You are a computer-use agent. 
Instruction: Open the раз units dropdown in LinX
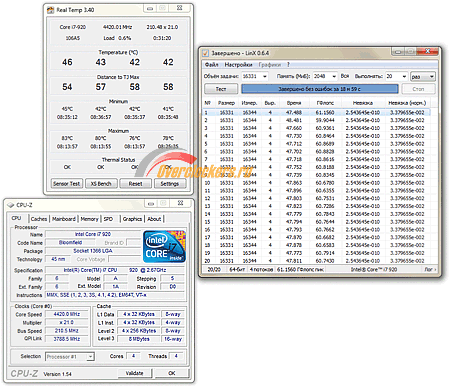(423, 77)
